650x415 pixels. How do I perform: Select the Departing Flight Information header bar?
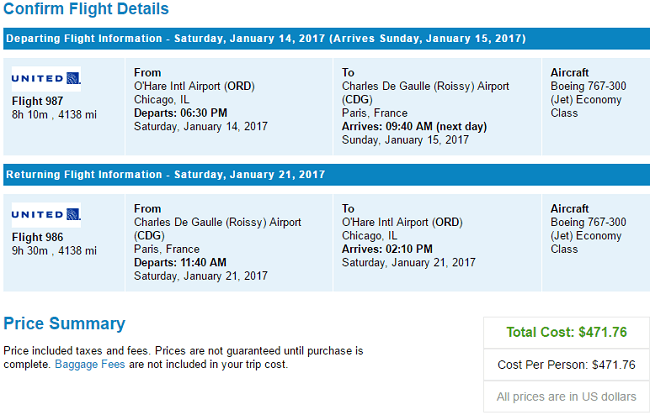pyautogui.click(x=327, y=39)
